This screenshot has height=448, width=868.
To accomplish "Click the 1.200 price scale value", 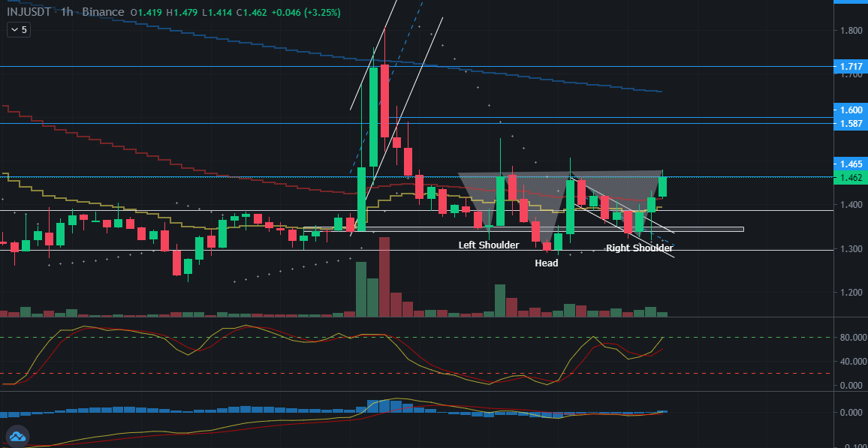I will (x=851, y=292).
